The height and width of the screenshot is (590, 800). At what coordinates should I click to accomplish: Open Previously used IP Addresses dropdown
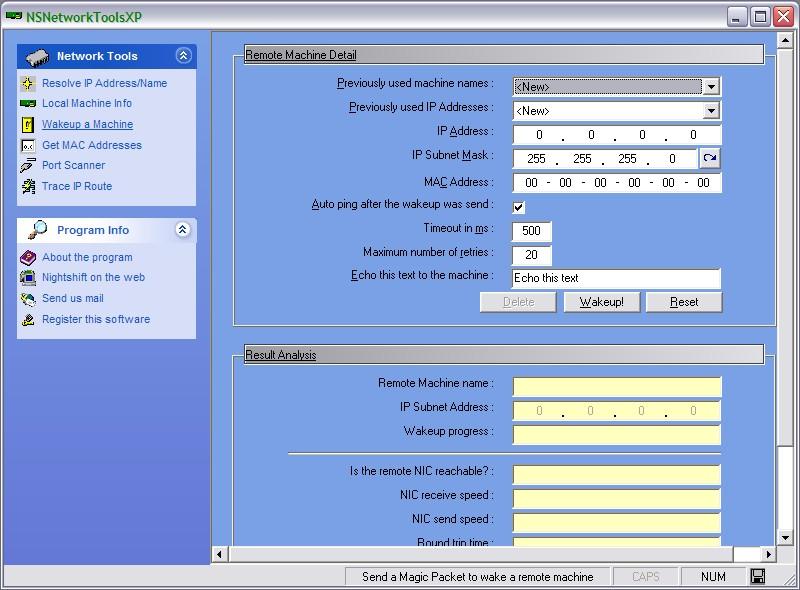(711, 111)
